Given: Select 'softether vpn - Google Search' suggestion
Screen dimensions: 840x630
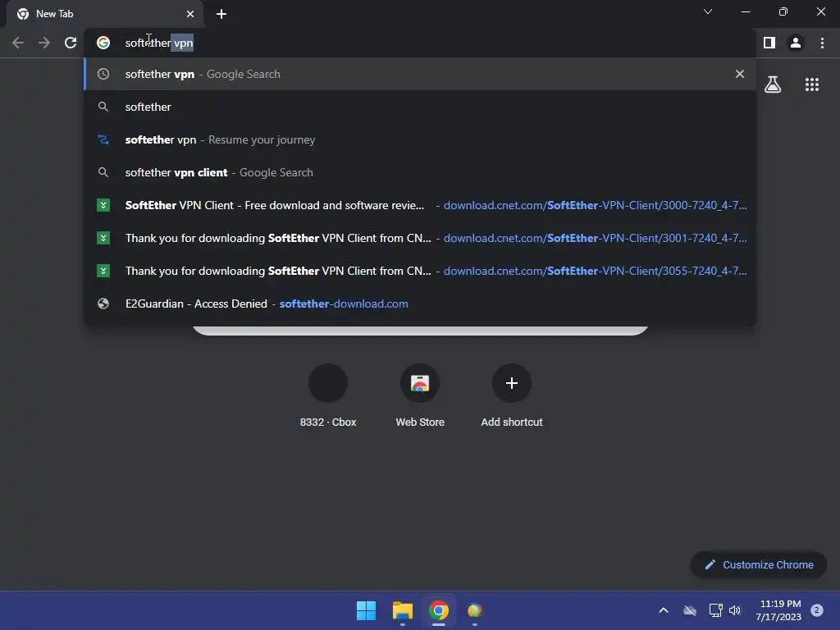Looking at the screenshot, I should tap(420, 74).
